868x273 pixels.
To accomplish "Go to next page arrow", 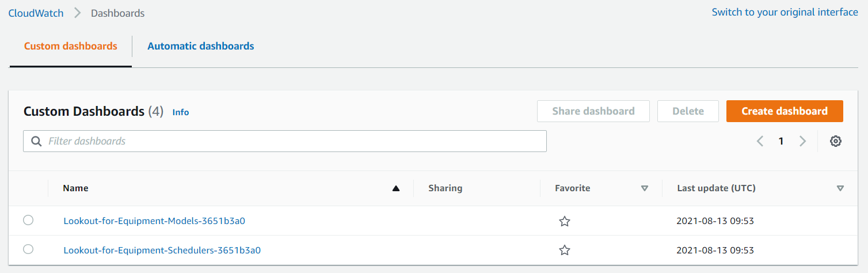I will pos(803,141).
